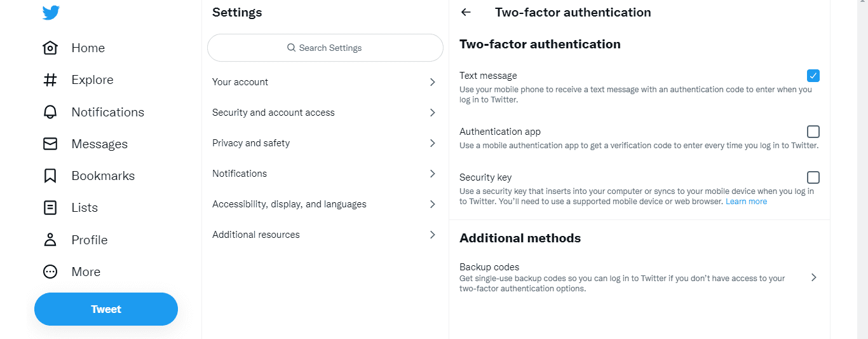Follow the Learn more link
Image resolution: width=868 pixels, height=339 pixels.
[746, 202]
